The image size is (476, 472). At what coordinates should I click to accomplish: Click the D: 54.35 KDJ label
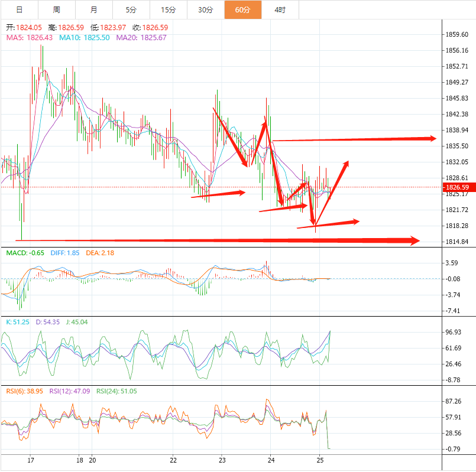click(x=48, y=322)
